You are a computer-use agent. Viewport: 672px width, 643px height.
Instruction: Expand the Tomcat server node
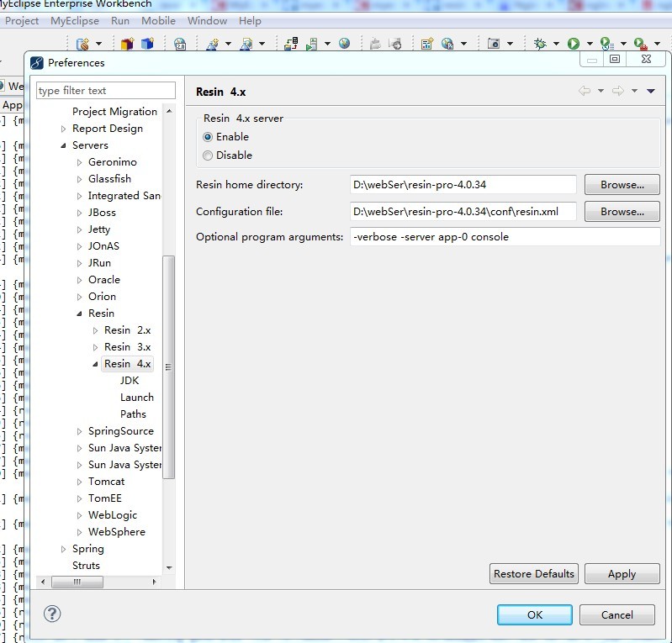(79, 482)
